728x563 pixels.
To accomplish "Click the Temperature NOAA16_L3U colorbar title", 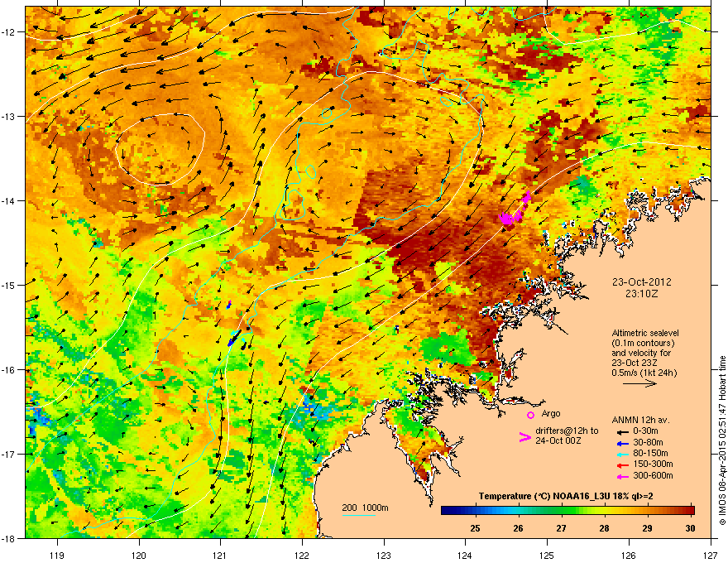I will (566, 497).
